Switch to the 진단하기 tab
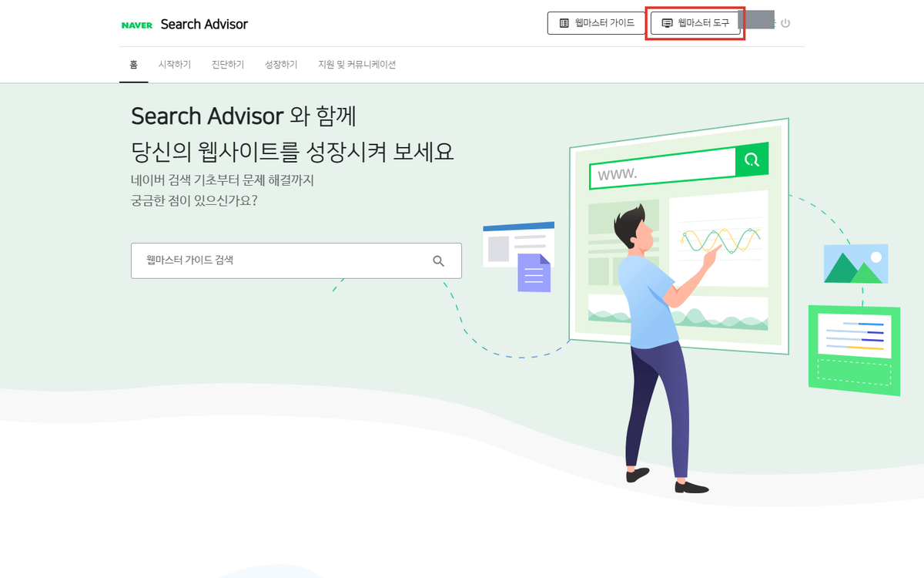 pyautogui.click(x=228, y=65)
